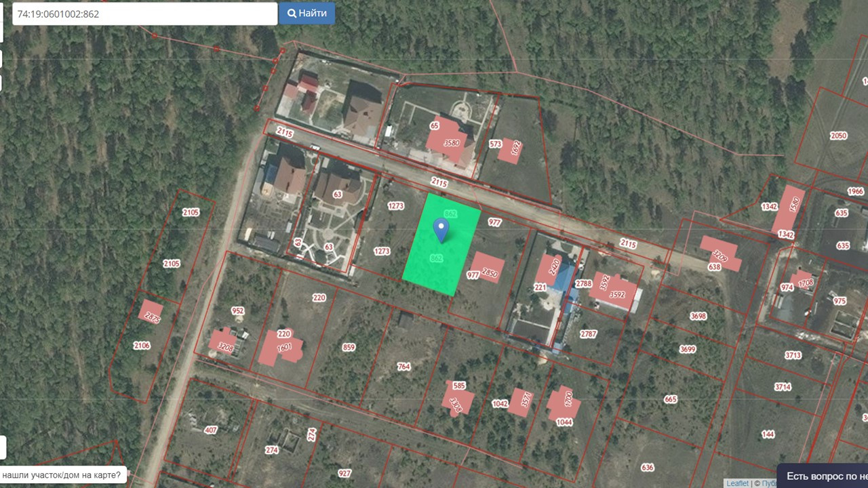Click parcel label 1966

click(856, 192)
